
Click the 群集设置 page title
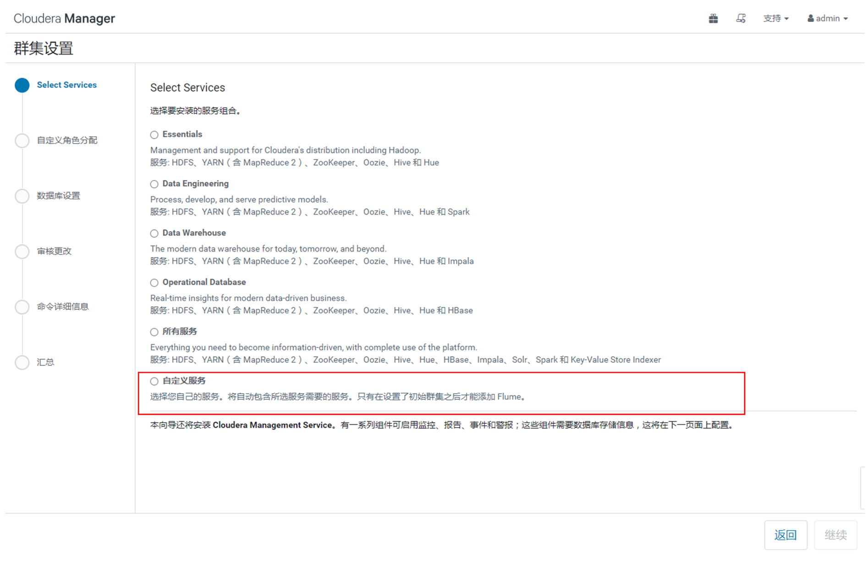pyautogui.click(x=44, y=48)
